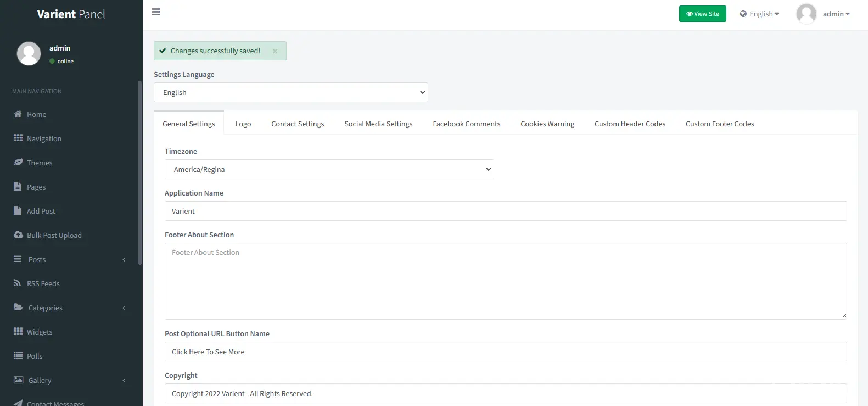This screenshot has height=406, width=868.
Task: Expand the Posts submenu chevron
Action: click(124, 259)
